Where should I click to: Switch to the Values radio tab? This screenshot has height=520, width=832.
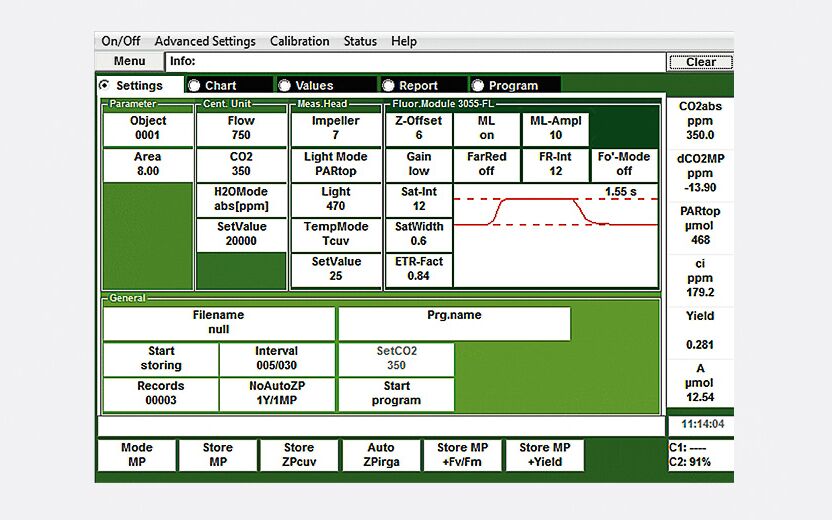click(x=327, y=85)
